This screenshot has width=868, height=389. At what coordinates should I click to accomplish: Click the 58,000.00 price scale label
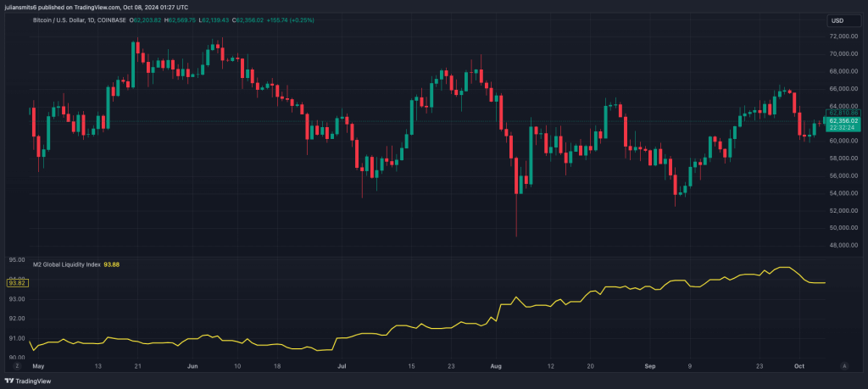[843, 158]
